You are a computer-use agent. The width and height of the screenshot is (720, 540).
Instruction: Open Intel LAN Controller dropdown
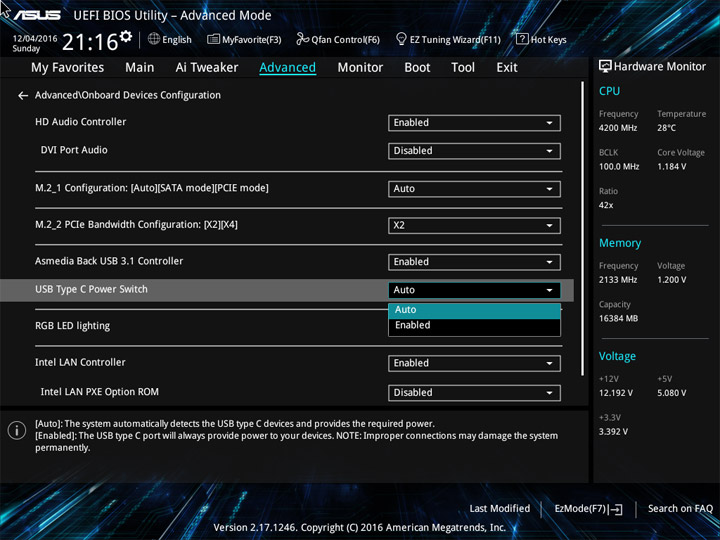(474, 364)
